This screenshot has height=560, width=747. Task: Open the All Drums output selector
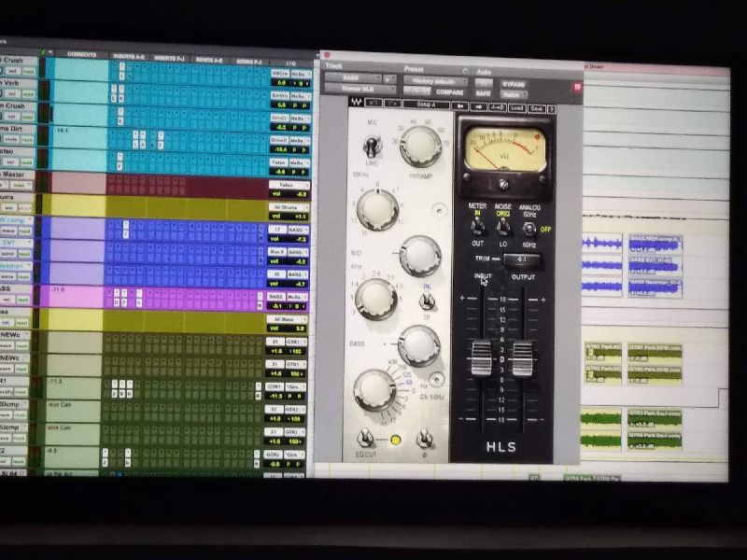point(289,207)
